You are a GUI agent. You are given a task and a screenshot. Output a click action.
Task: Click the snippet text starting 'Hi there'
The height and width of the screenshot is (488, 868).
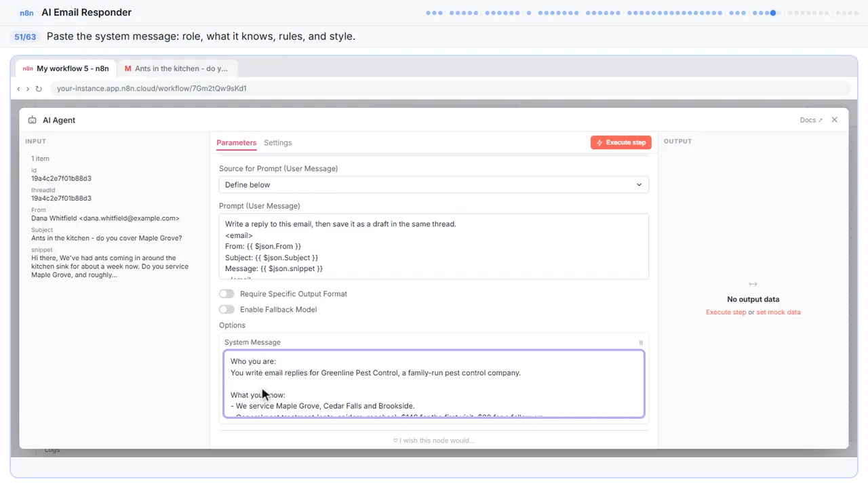pyautogui.click(x=110, y=266)
